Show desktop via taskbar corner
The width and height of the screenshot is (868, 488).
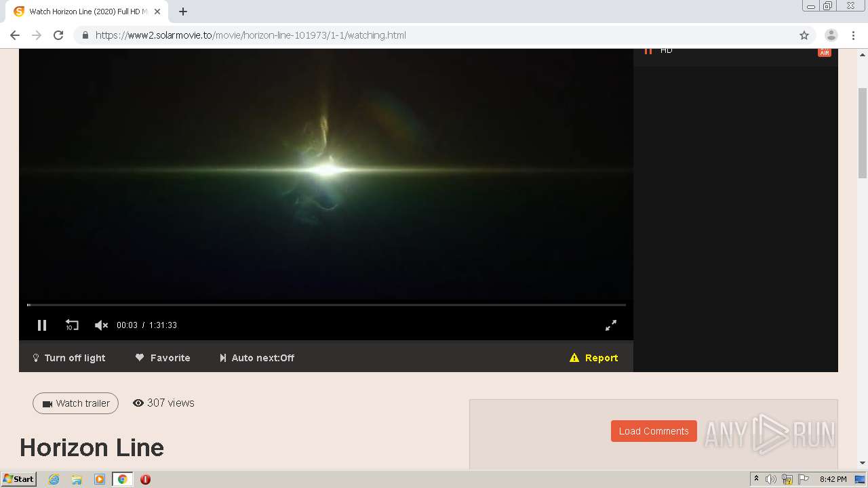tap(860, 479)
